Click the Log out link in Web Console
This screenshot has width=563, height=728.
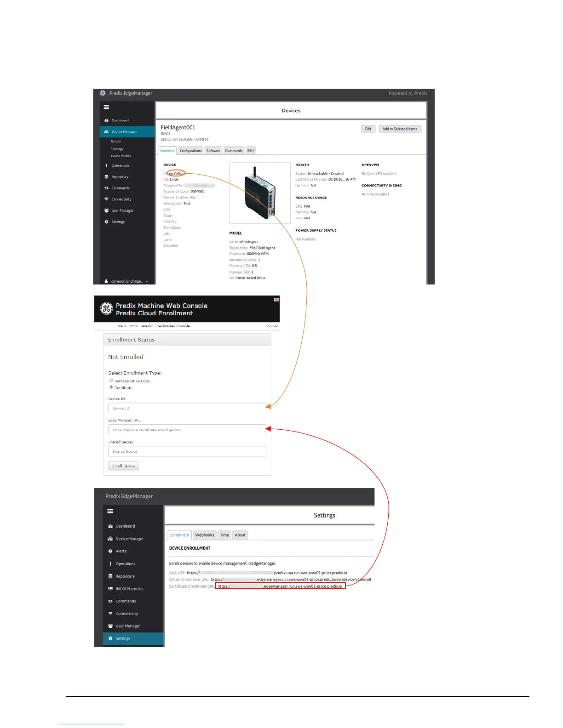(x=271, y=326)
